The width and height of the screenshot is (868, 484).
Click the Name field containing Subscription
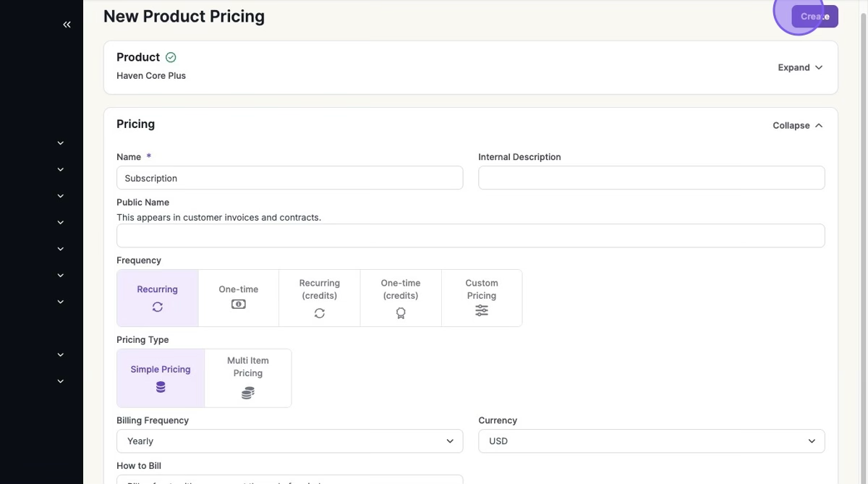[289, 178]
